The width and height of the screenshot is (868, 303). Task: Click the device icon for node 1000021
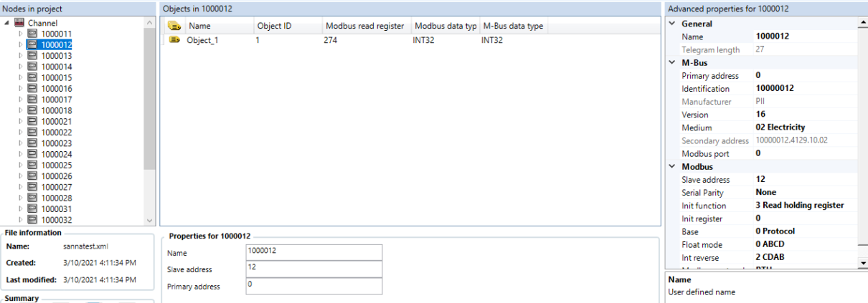32,121
